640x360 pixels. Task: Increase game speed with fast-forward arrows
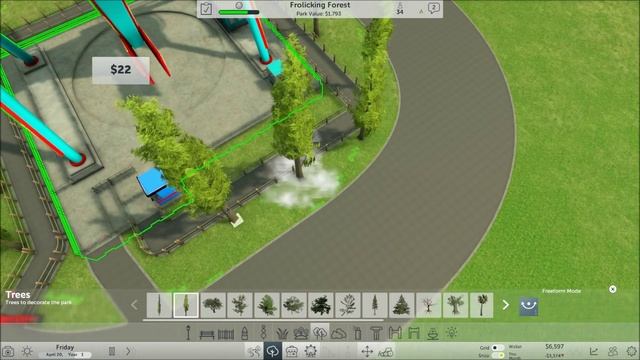click(x=128, y=351)
